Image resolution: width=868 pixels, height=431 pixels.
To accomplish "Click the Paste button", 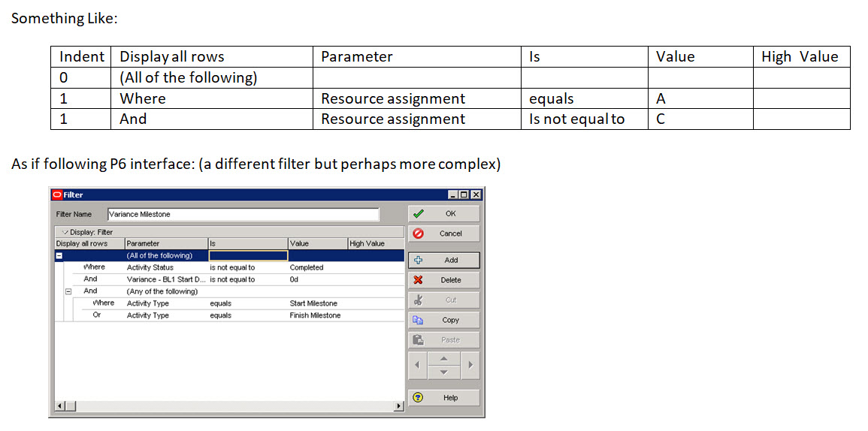I will pyautogui.click(x=444, y=339).
